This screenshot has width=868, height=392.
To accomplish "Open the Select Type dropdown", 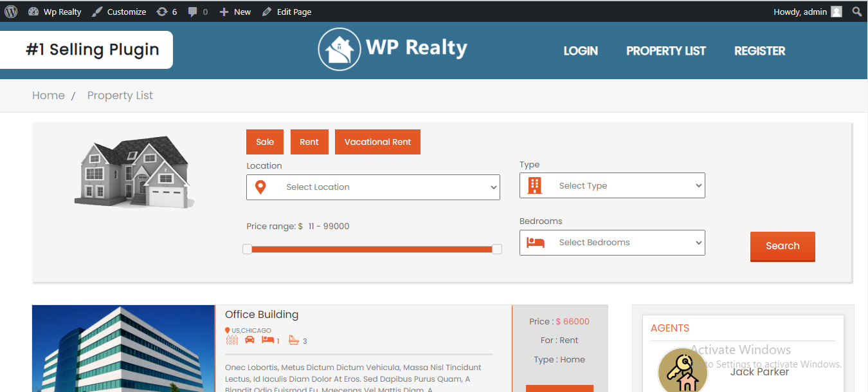I will coord(612,185).
